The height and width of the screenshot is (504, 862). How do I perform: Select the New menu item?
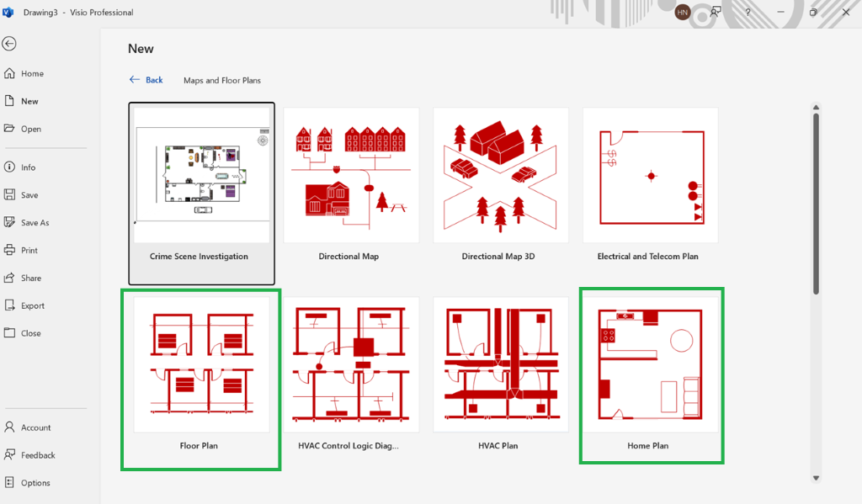click(x=29, y=101)
